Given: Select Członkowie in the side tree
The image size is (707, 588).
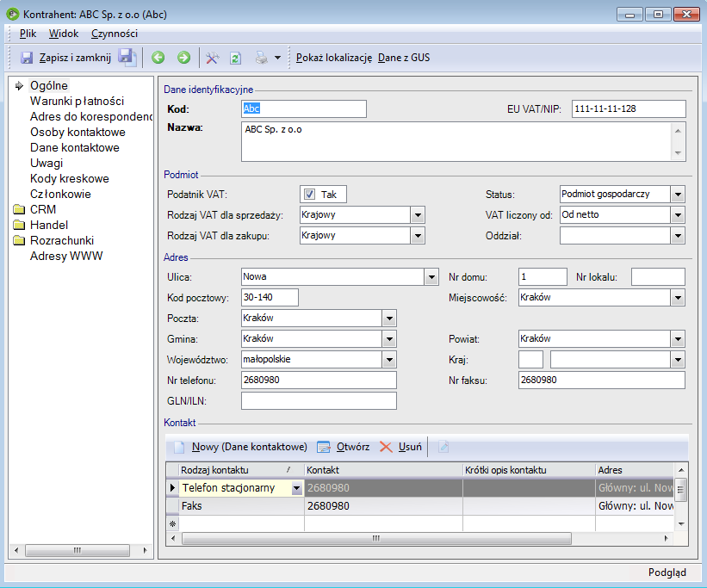Looking at the screenshot, I should tap(60, 194).
